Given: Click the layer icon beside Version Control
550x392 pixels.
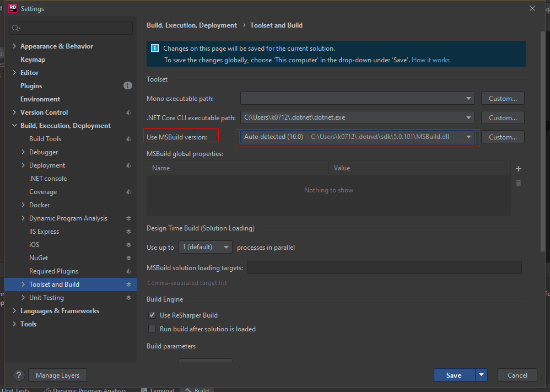Looking at the screenshot, I should [x=128, y=112].
